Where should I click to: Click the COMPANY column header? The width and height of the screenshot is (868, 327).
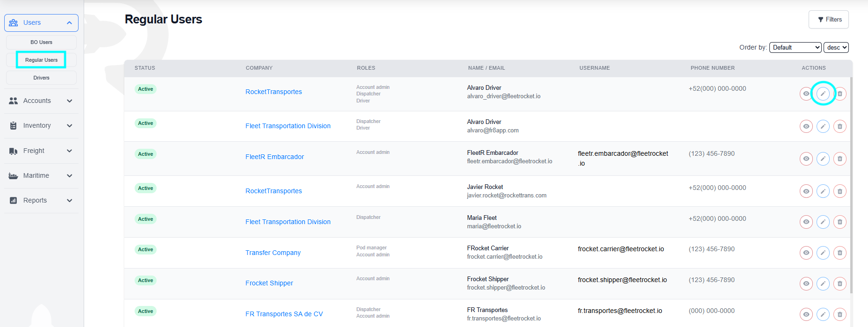(259, 68)
